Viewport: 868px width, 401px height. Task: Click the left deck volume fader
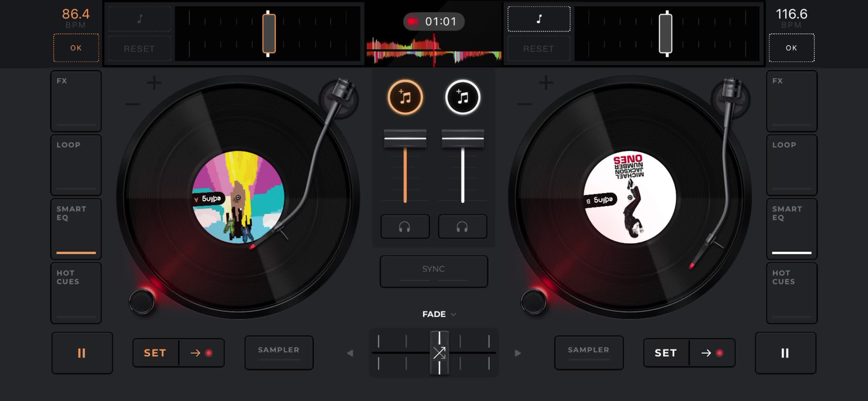point(405,138)
